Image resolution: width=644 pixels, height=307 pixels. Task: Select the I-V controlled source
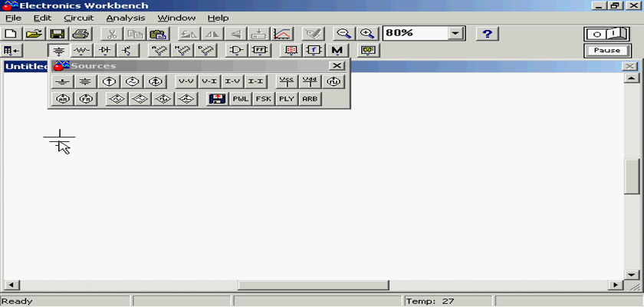pyautogui.click(x=233, y=82)
